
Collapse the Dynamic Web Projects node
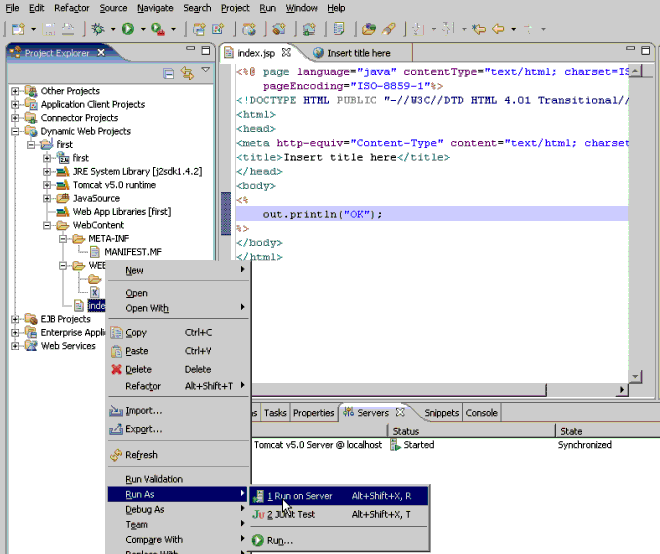coord(15,131)
